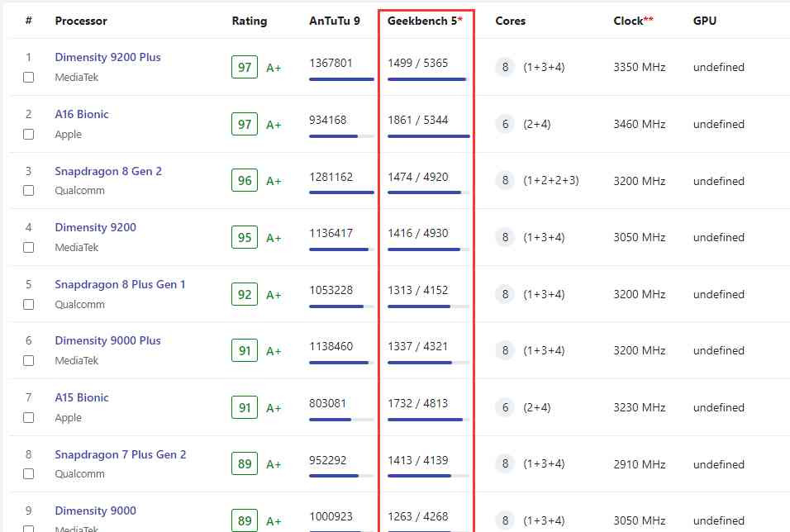
Task: Click the Dimensity 9200 link
Action: 95,227
